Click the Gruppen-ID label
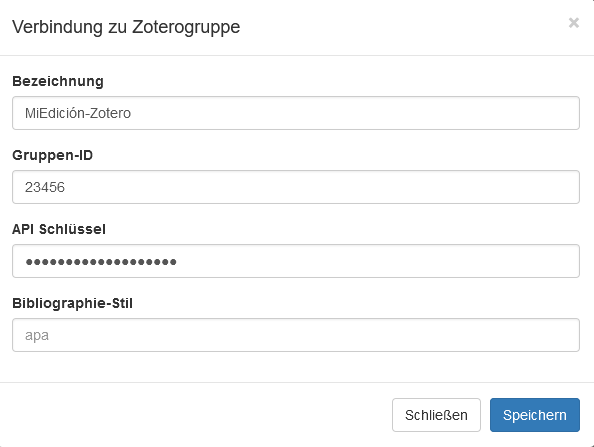 point(53,155)
